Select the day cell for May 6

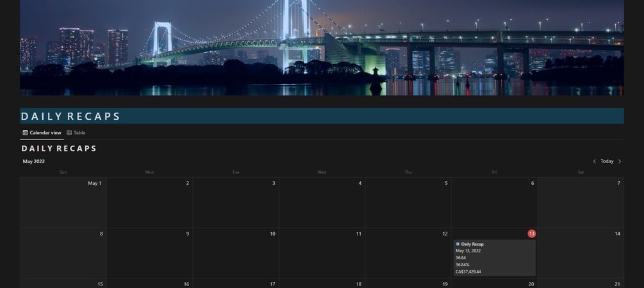tap(495, 203)
